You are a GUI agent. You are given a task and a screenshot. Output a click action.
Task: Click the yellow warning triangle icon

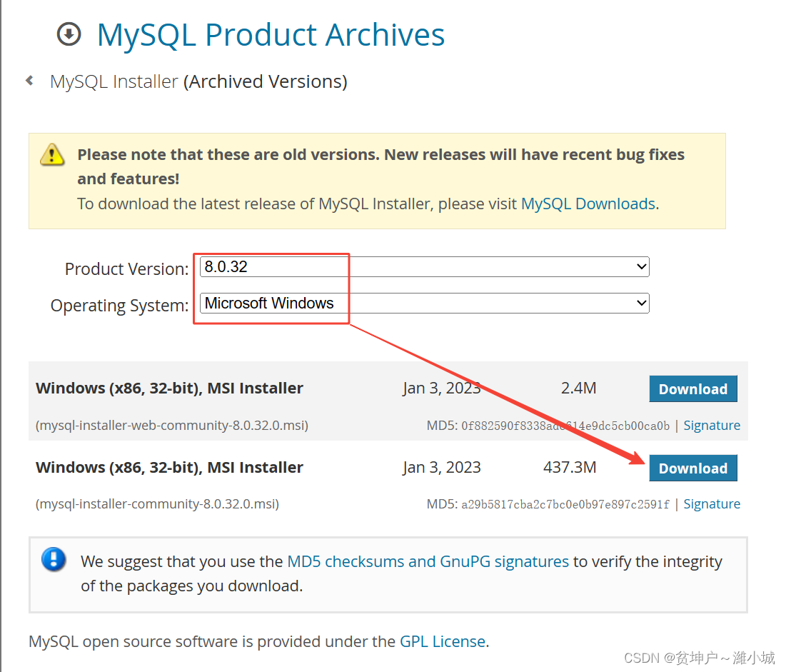[x=52, y=154]
